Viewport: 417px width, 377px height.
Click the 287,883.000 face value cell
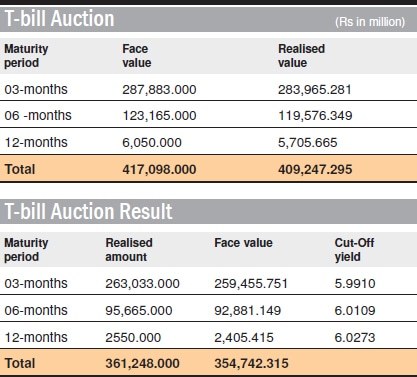(x=159, y=90)
